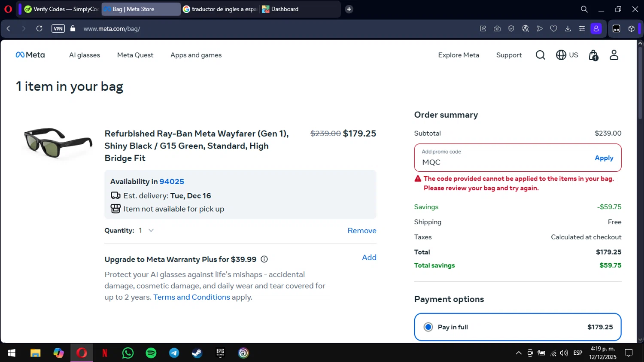Open Meta Quest nav menu
644x362 pixels.
tap(135, 55)
